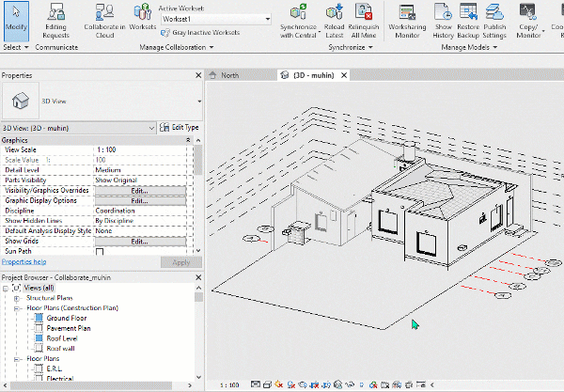Click the Apply button
Image resolution: width=564 pixels, height=392 pixels.
pos(180,262)
